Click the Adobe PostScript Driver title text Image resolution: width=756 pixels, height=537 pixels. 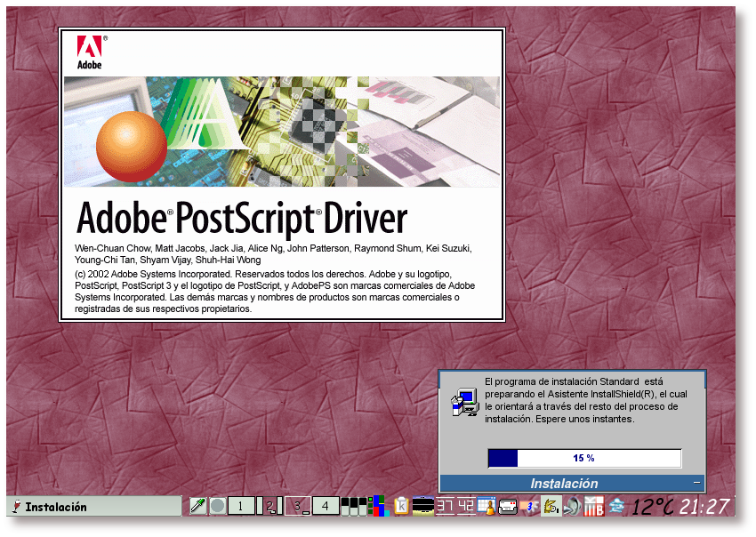click(242, 219)
